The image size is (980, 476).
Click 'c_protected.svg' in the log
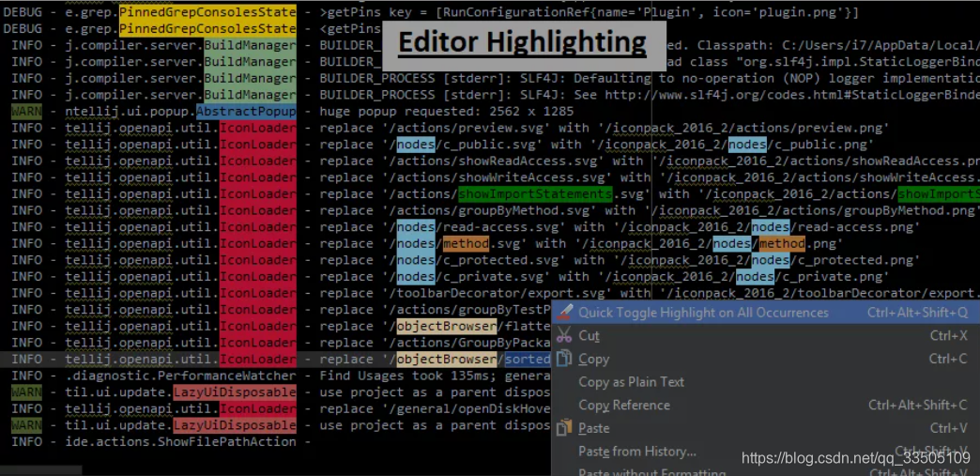click(504, 259)
